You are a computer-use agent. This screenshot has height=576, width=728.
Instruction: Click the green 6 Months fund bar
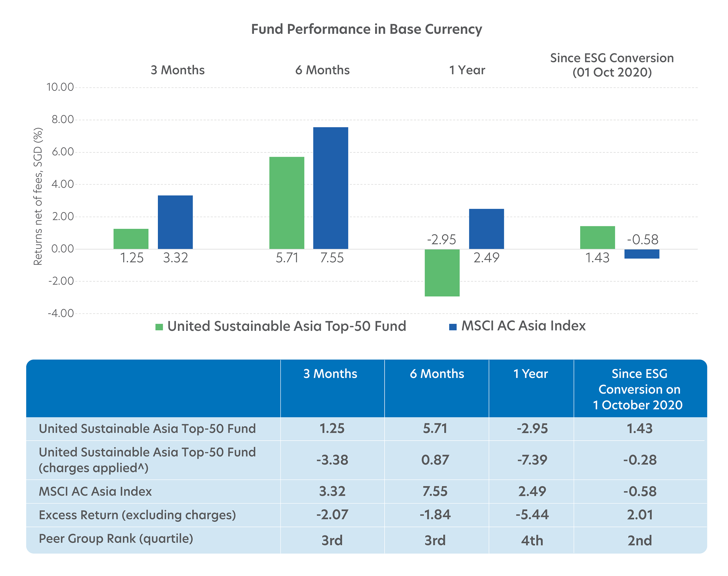[x=287, y=203]
